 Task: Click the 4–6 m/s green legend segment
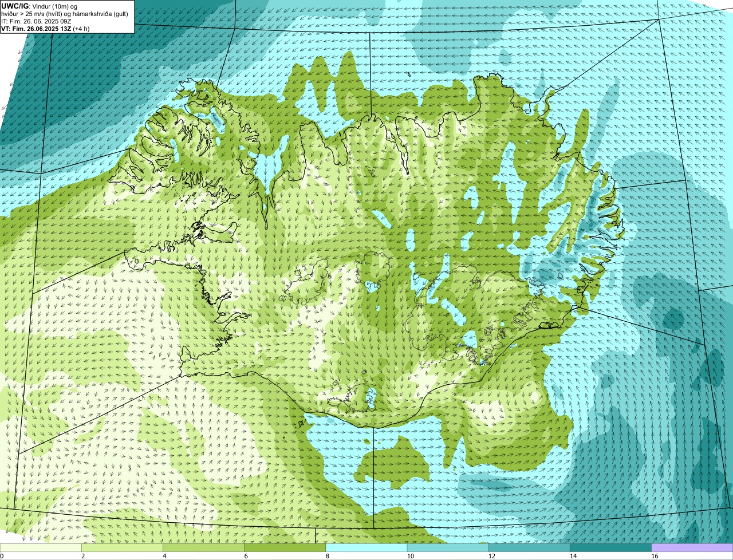203,548
